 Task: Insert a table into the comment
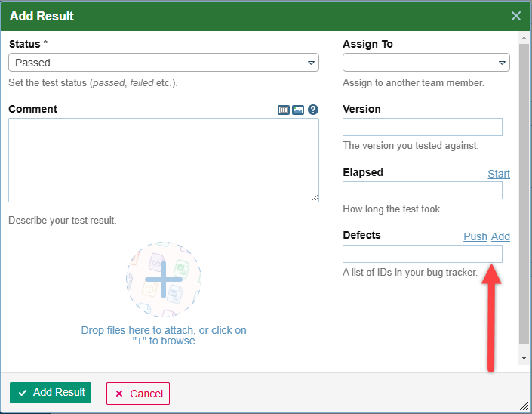pyautogui.click(x=284, y=110)
